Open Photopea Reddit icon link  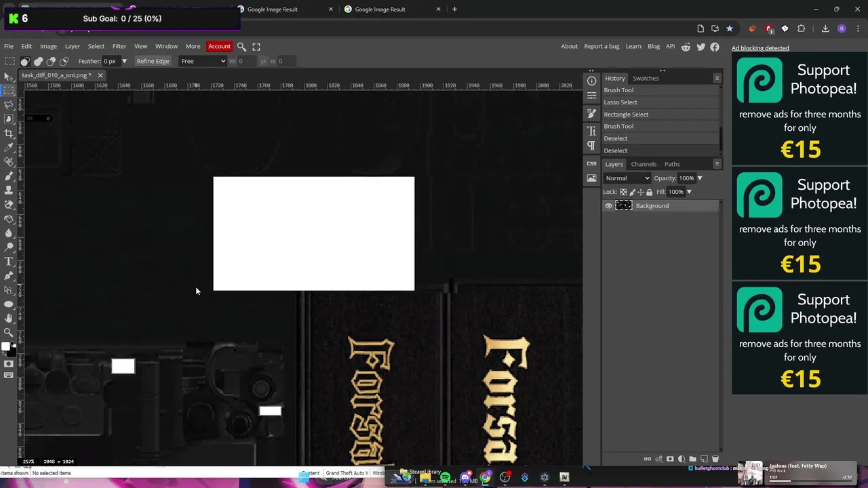[686, 47]
